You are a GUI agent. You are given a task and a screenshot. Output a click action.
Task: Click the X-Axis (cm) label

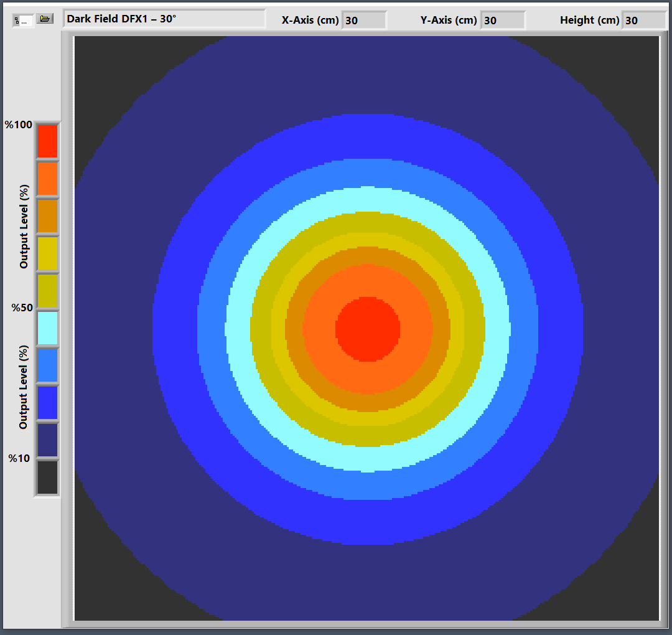[x=310, y=20]
